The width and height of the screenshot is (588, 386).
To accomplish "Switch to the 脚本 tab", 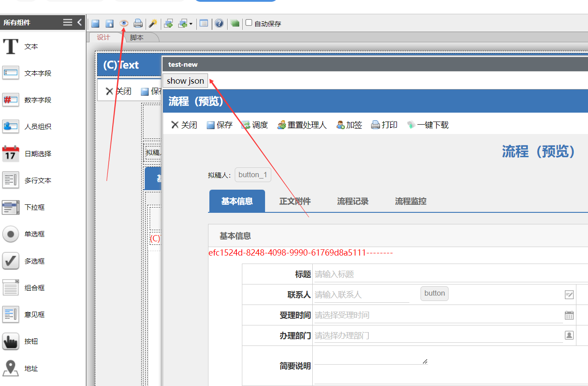I will point(137,37).
